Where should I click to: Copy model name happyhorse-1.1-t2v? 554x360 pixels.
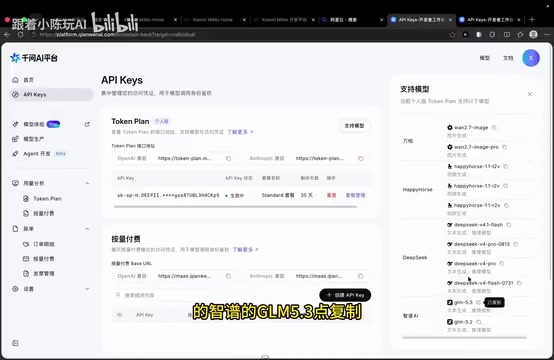[506, 166]
